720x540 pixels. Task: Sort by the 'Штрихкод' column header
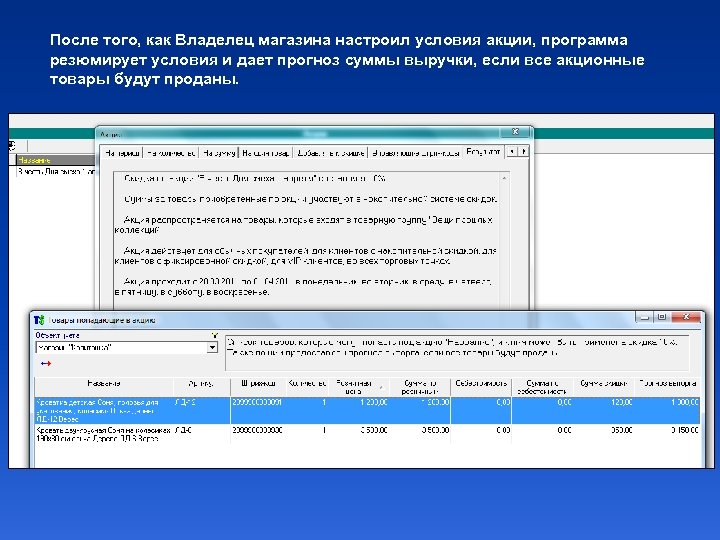coord(258,387)
